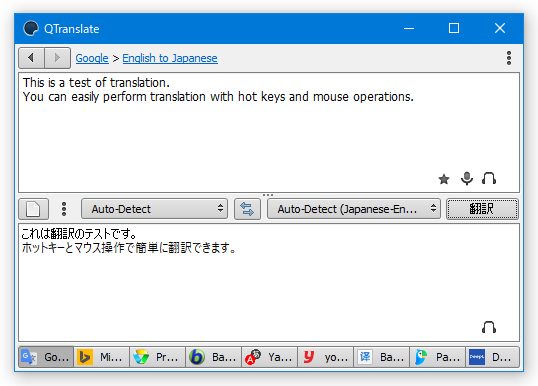Select the Pa... parrot service tab
This screenshot has width=538, height=386.
(x=437, y=357)
